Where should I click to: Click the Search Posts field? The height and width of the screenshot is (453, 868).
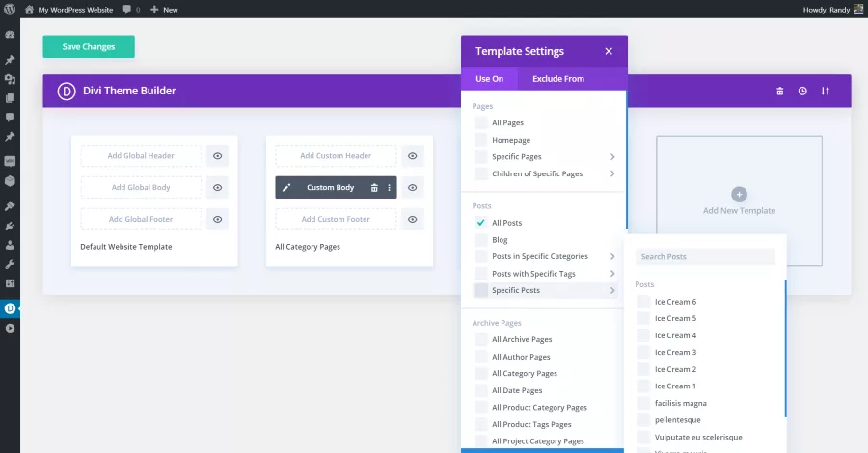pos(705,256)
